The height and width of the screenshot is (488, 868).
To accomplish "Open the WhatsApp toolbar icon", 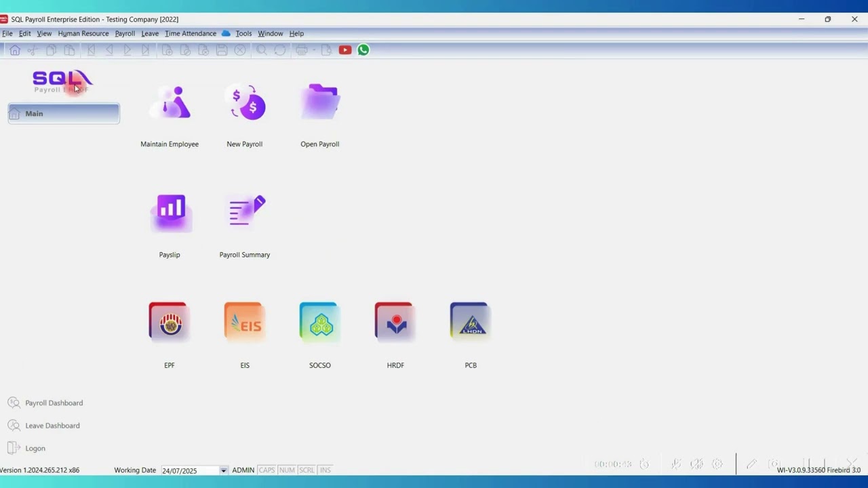I will coord(363,50).
